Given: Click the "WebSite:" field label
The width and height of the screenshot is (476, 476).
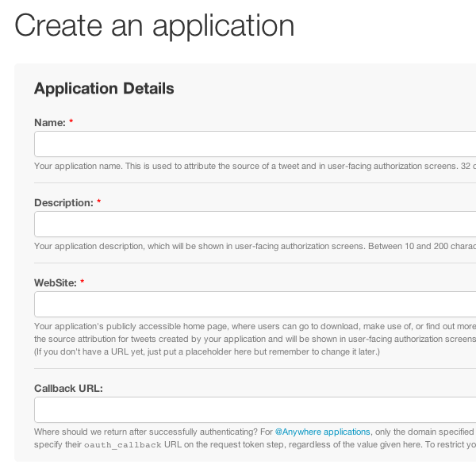Looking at the screenshot, I should (56, 283).
